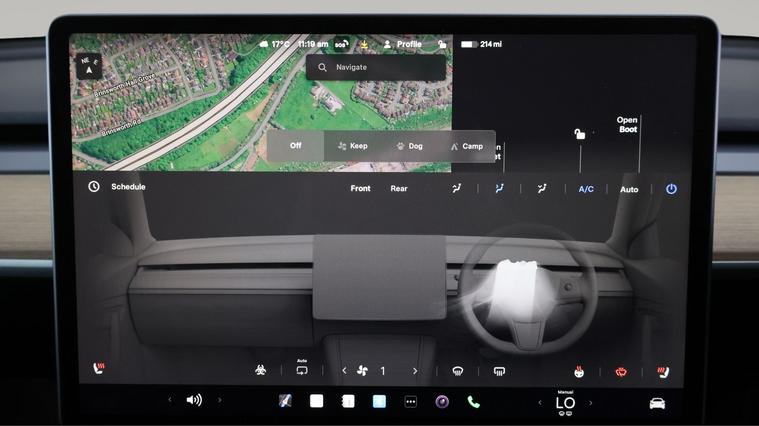
Task: Open the light blue app in the dock
Action: click(x=380, y=401)
